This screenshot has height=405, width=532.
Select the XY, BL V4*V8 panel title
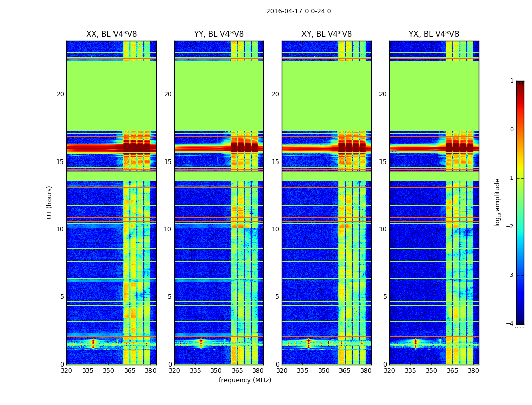point(326,34)
